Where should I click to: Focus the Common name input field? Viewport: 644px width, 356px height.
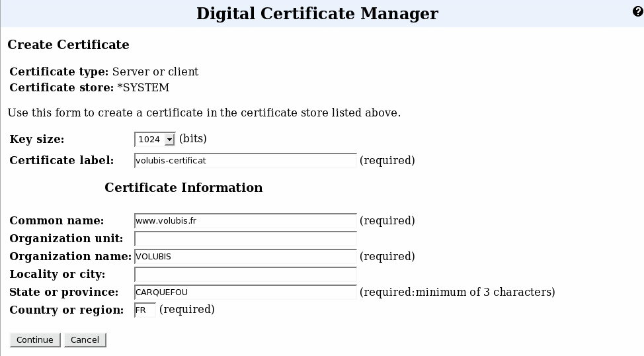[245, 221]
